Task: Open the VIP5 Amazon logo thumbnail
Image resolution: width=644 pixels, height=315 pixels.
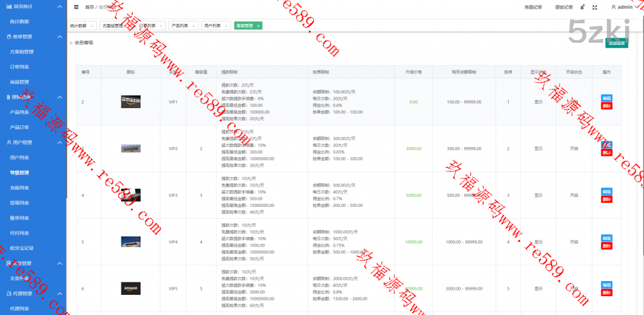Action: tap(131, 289)
